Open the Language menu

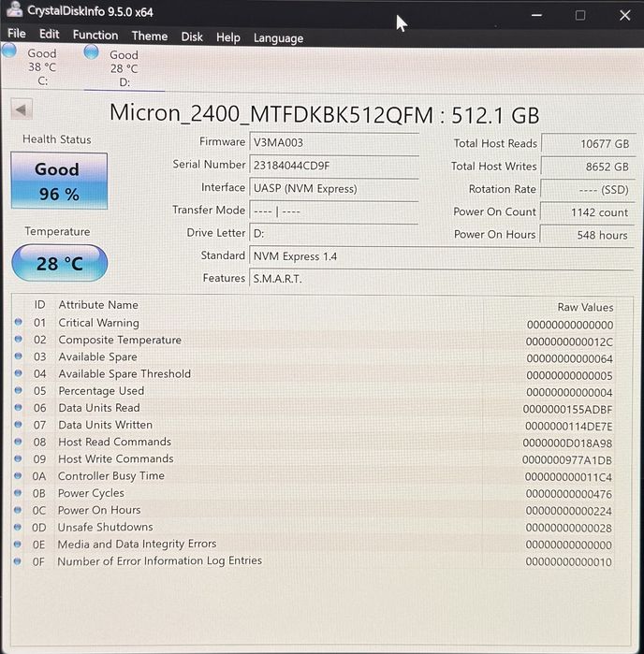pyautogui.click(x=278, y=38)
